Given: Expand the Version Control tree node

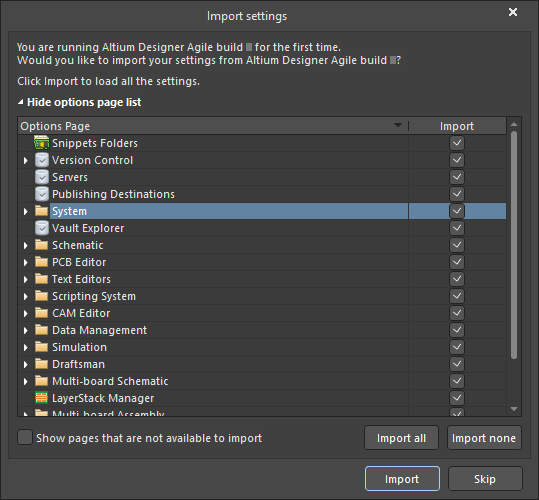Looking at the screenshot, I should click(25, 160).
